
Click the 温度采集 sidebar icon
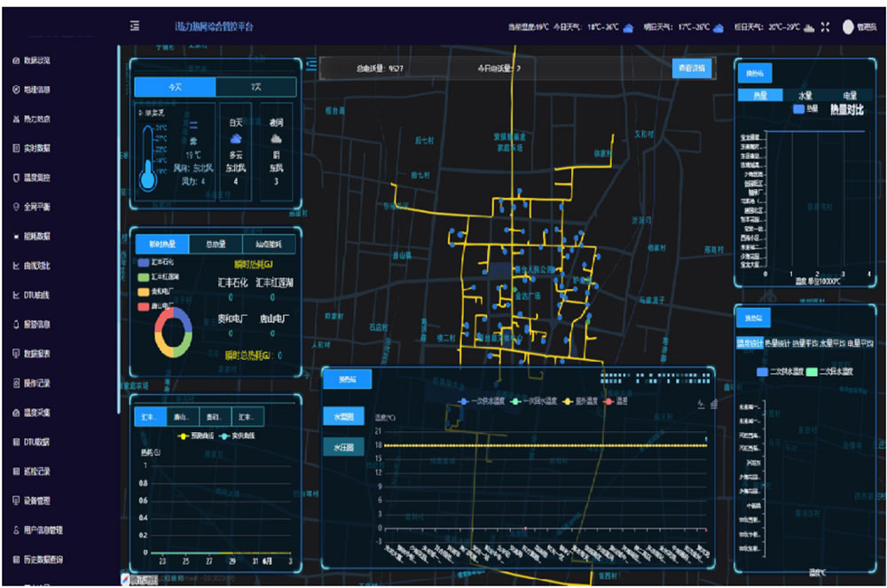point(16,412)
